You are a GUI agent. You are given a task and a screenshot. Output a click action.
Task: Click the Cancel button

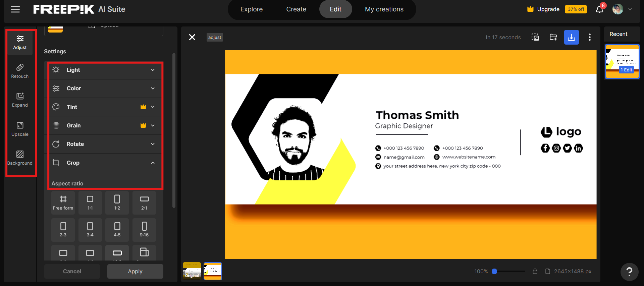point(72,271)
